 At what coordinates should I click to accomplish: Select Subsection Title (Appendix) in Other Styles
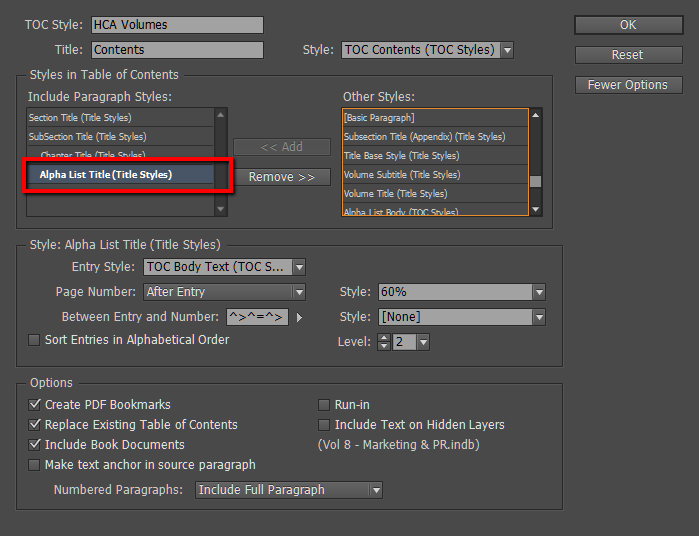pos(435,136)
